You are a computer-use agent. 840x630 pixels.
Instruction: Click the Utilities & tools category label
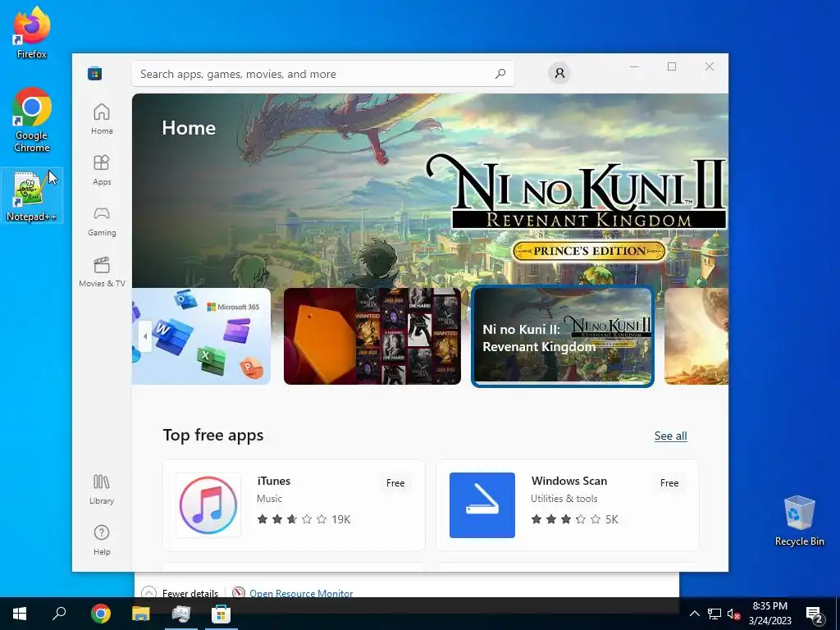pos(564,499)
